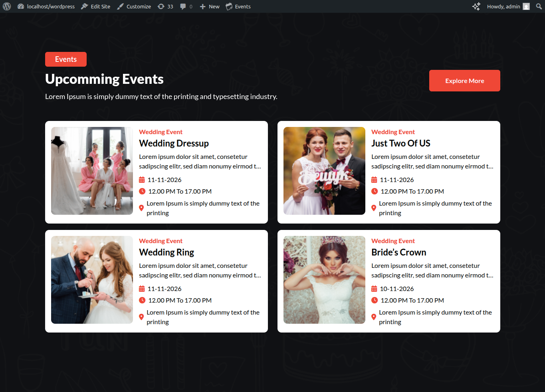Open Events in the admin bar
Image resolution: width=545 pixels, height=392 pixels.
(238, 6)
